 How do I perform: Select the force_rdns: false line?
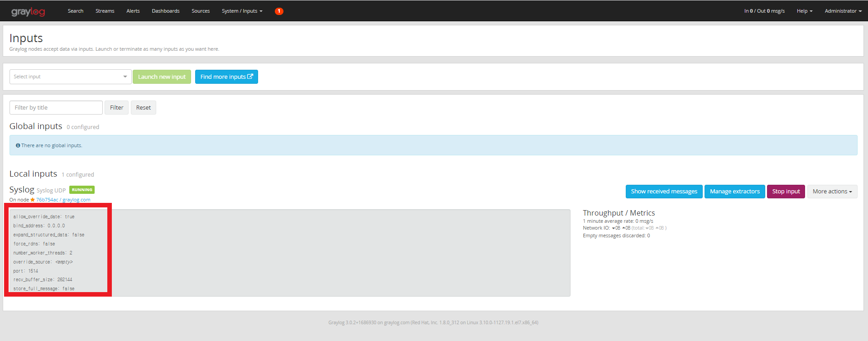[x=34, y=244]
